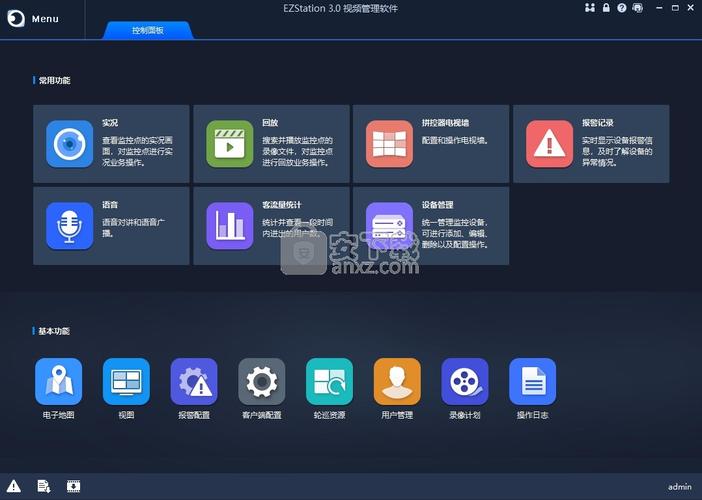The image size is (702, 500).
Task: Click the 配置和操作电视墙 description
Action: pyautogui.click(x=455, y=140)
